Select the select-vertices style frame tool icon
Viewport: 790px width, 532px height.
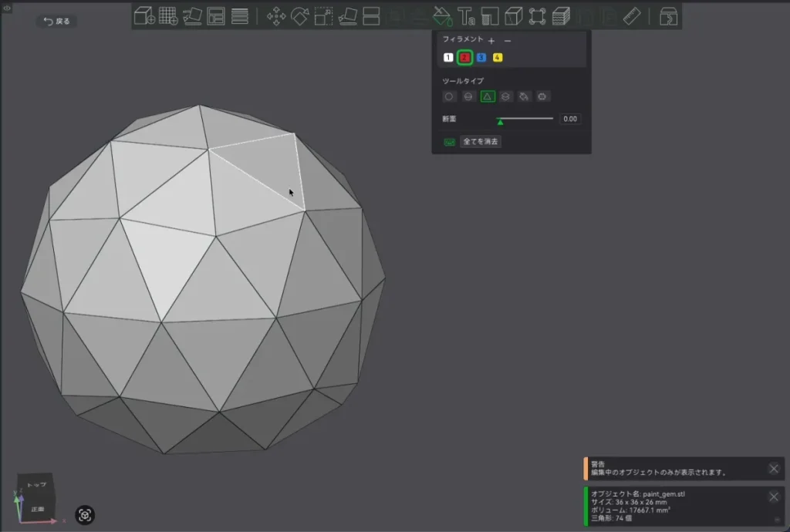(537, 16)
